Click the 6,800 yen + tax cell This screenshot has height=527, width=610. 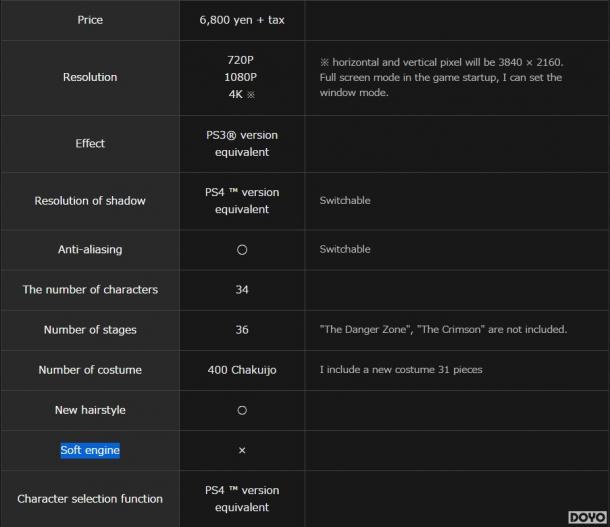click(242, 20)
